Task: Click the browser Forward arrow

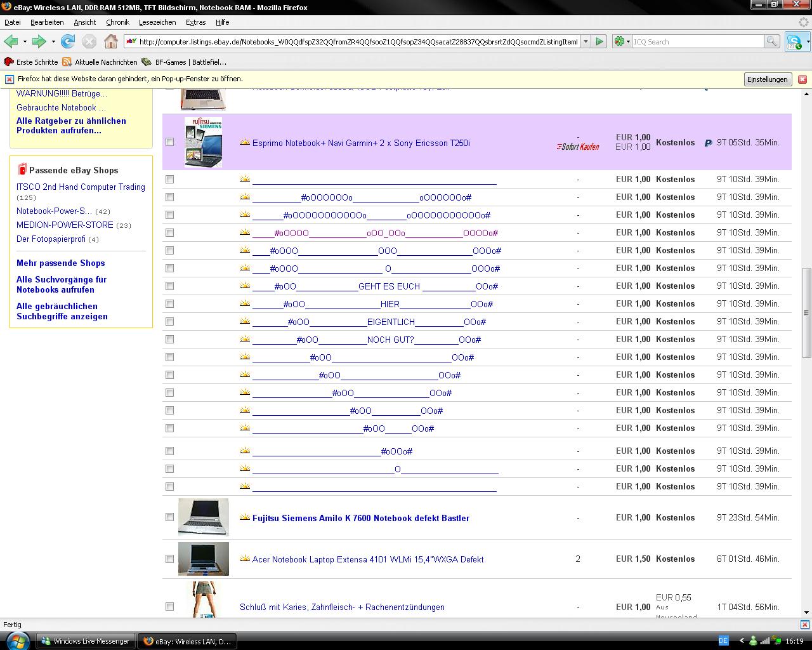Action: (39, 41)
